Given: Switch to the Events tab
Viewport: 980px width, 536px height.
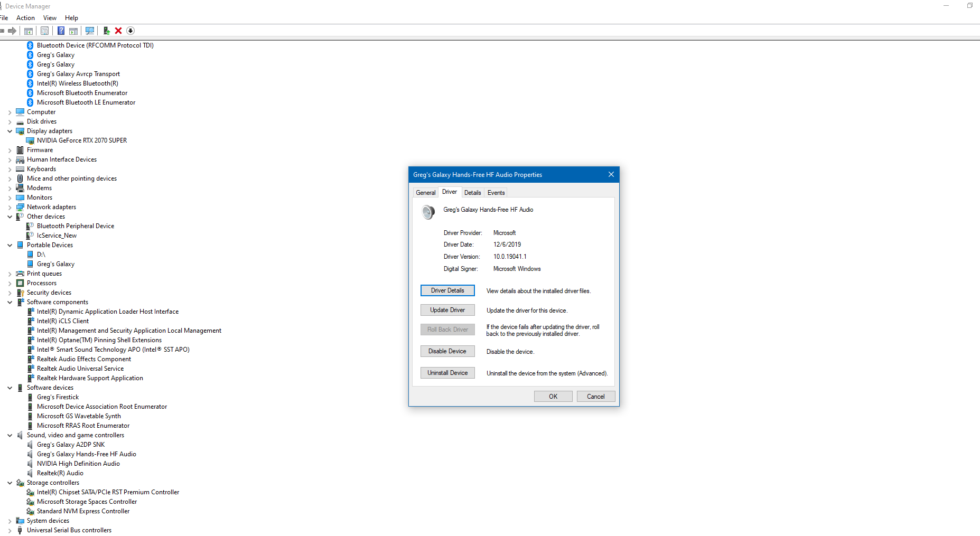Looking at the screenshot, I should pyautogui.click(x=496, y=193).
